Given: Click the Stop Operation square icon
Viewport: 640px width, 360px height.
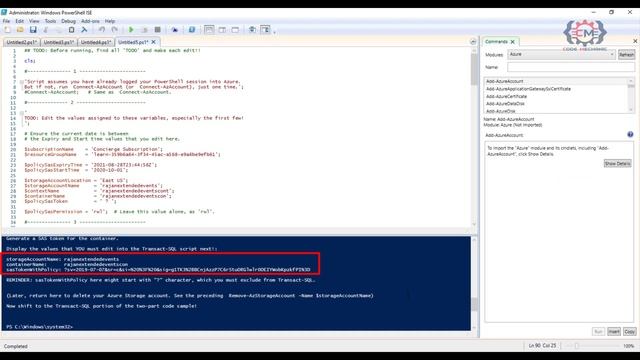Looking at the screenshot, I should point(158,30).
